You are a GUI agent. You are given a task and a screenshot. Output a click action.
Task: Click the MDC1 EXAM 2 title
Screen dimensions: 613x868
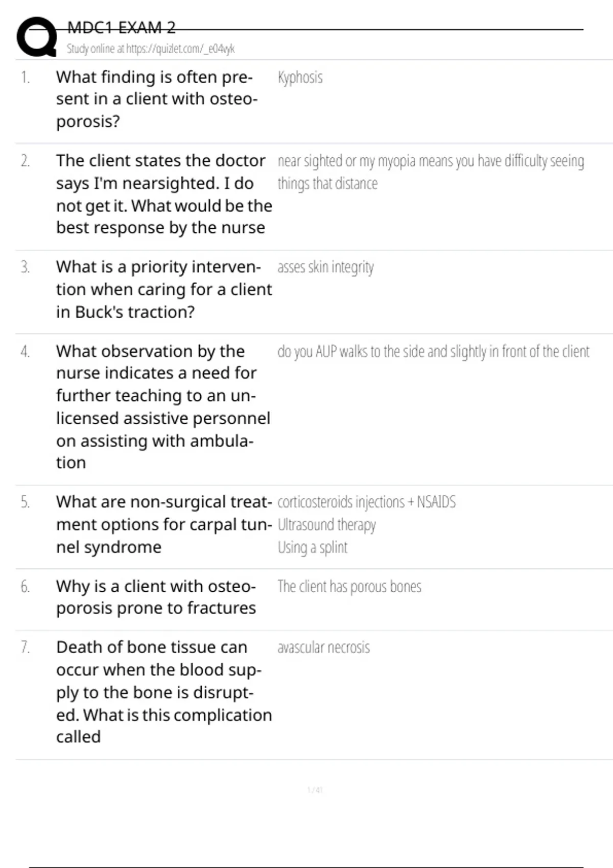tap(122, 28)
